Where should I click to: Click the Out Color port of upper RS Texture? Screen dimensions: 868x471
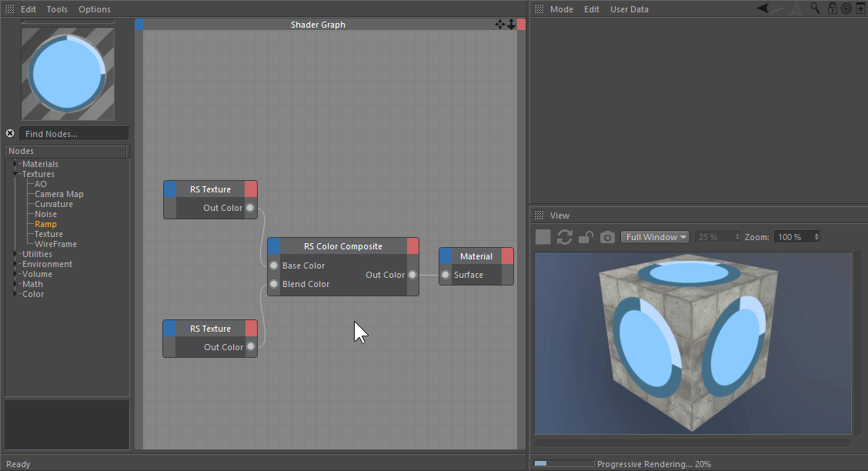250,208
